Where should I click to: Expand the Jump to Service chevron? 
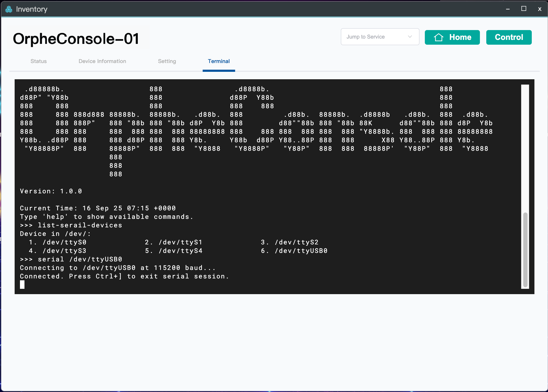pos(410,37)
